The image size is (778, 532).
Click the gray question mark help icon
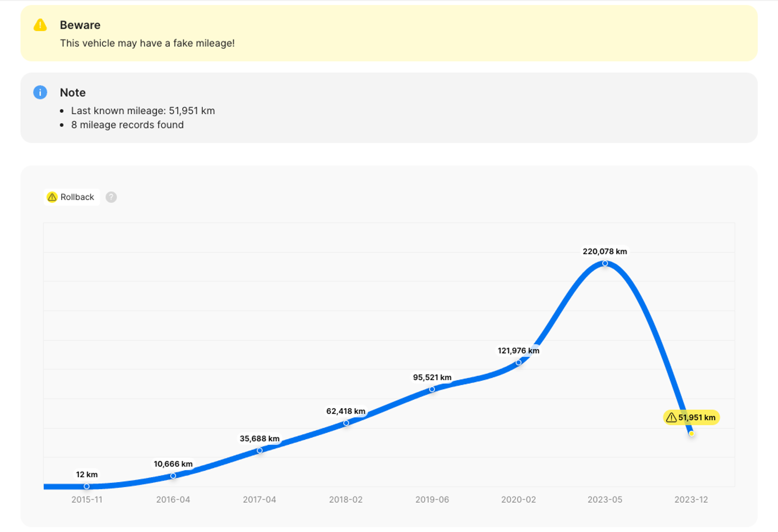(x=111, y=197)
